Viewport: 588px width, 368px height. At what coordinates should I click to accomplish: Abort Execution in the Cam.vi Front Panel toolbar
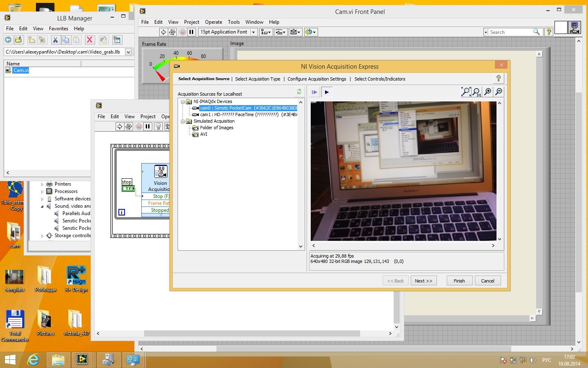pos(183,32)
